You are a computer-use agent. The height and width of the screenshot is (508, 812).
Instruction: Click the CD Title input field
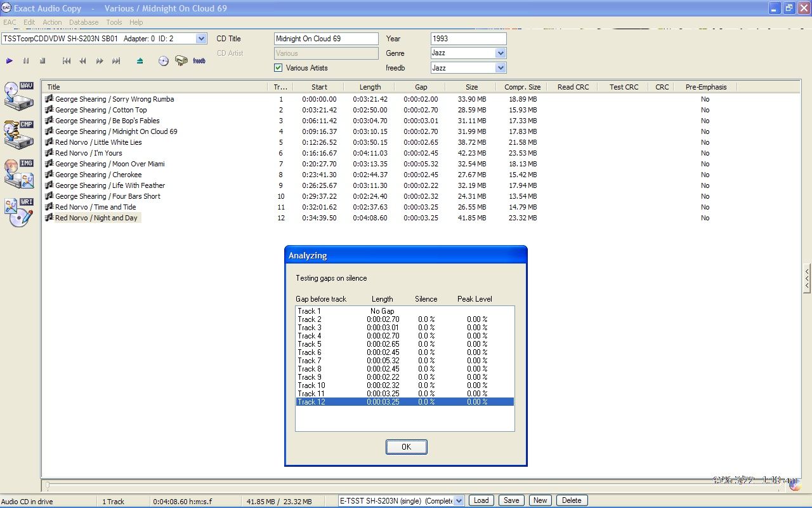pos(326,39)
